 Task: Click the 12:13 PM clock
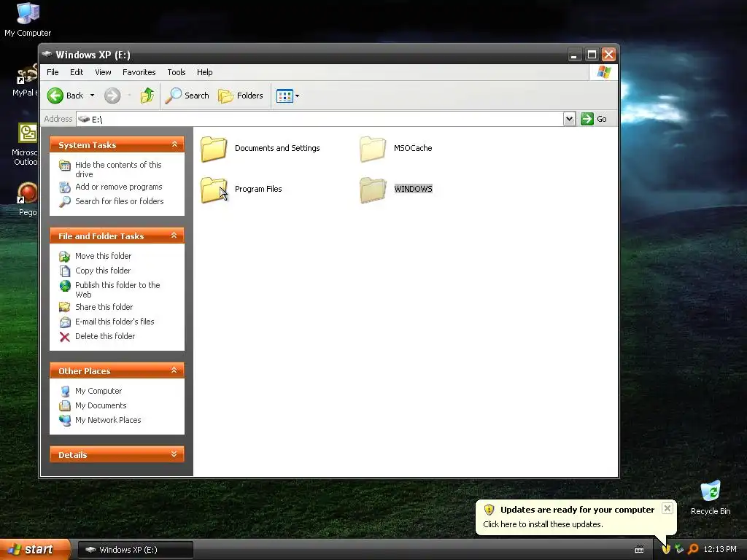click(720, 549)
